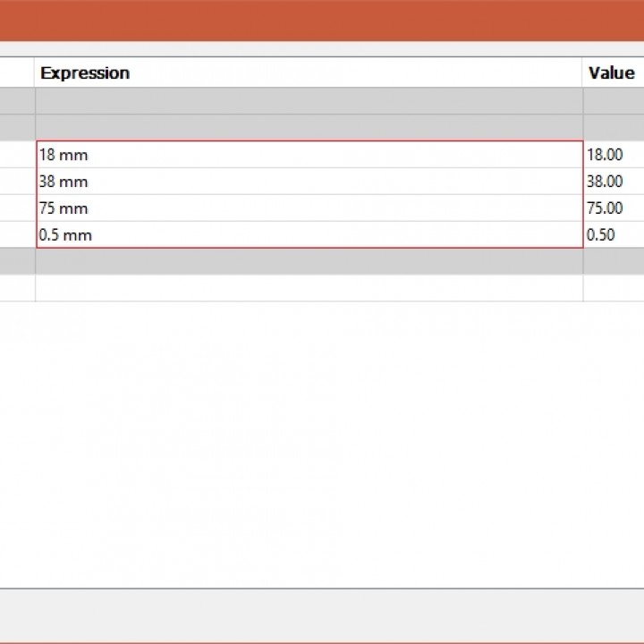Image resolution: width=644 pixels, height=644 pixels.
Task: Click the orange dialog title bar
Action: click(322, 20)
